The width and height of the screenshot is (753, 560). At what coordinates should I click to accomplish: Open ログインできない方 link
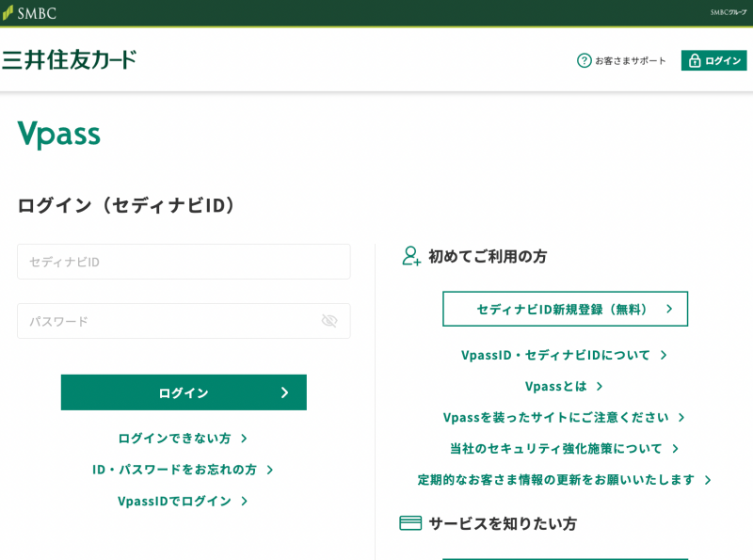pyautogui.click(x=183, y=438)
